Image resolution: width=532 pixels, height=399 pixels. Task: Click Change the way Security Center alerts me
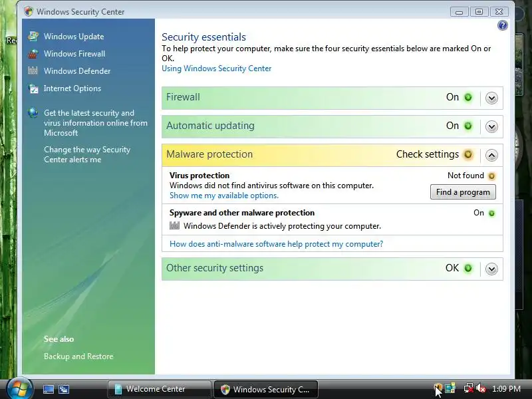pos(87,154)
